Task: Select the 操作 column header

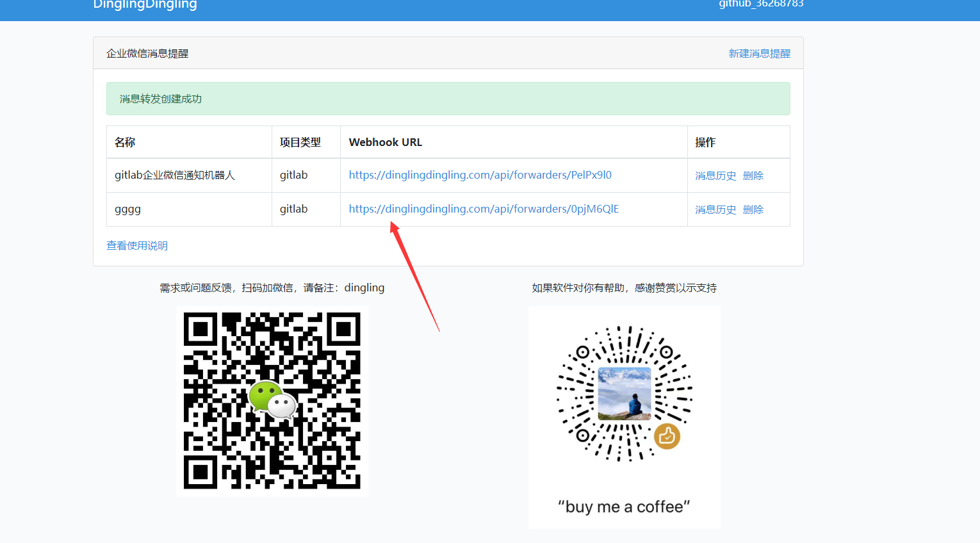Action: click(739, 142)
